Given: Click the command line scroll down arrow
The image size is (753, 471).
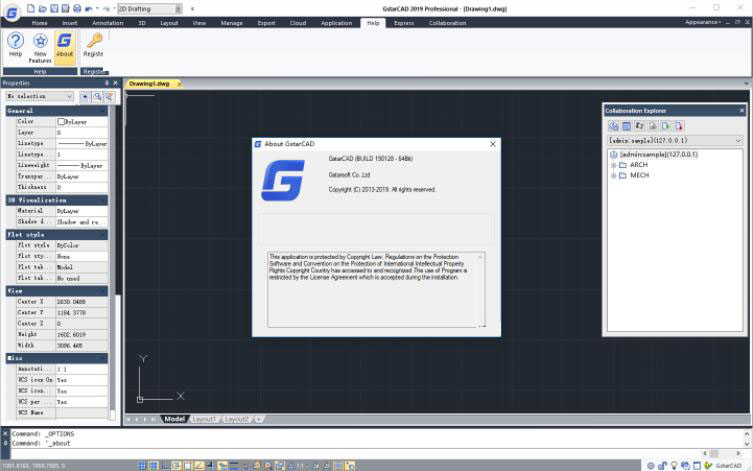Looking at the screenshot, I should tap(747, 444).
